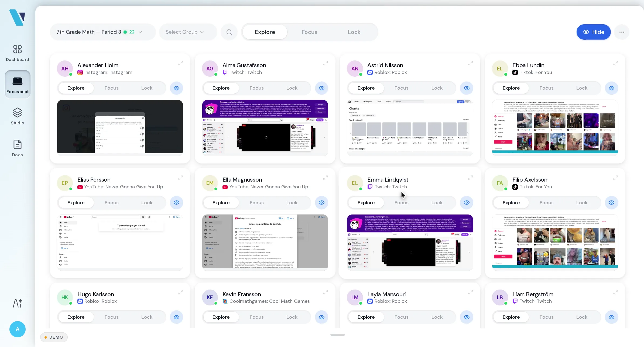Expand Alma Gustafsson's card to fullscreen
This screenshot has height=347, width=644.
click(x=326, y=63)
